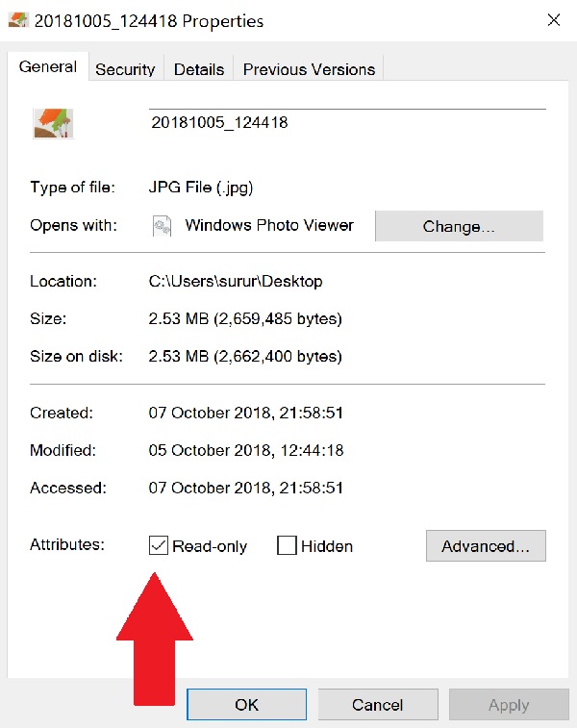Screen dimensions: 577x728
Task: Click the Modified date value
Action: tap(246, 450)
